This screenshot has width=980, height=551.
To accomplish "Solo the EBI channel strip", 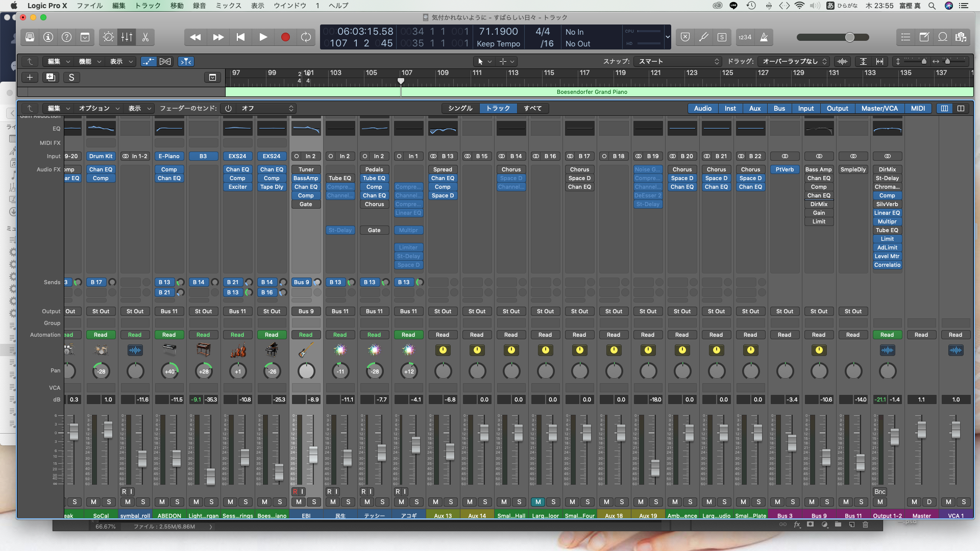I will click(314, 502).
